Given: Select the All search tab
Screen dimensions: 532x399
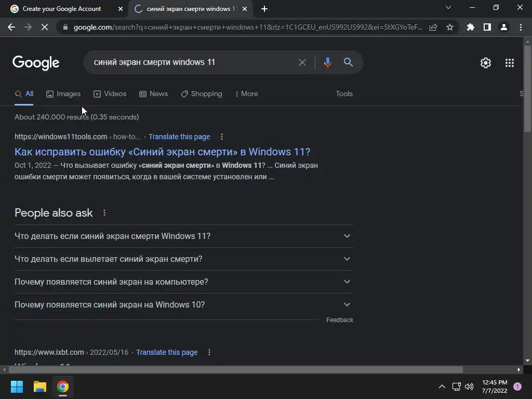Looking at the screenshot, I should pyautogui.click(x=24, y=94).
